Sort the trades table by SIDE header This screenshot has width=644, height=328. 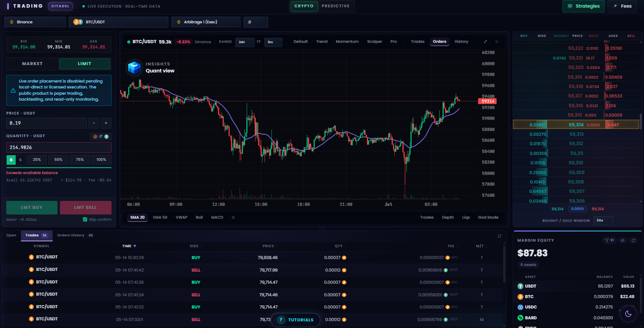(194, 246)
